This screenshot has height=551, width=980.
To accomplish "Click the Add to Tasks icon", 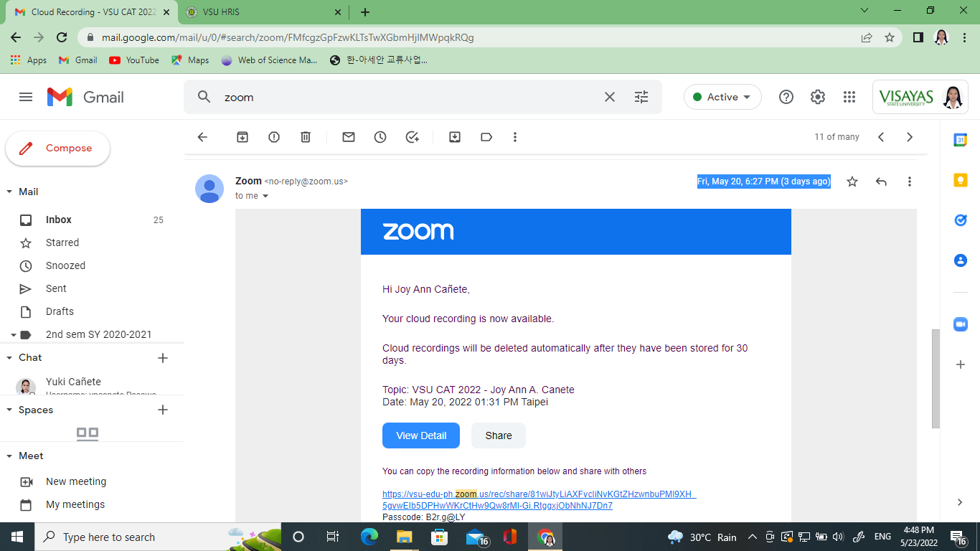I will 412,137.
